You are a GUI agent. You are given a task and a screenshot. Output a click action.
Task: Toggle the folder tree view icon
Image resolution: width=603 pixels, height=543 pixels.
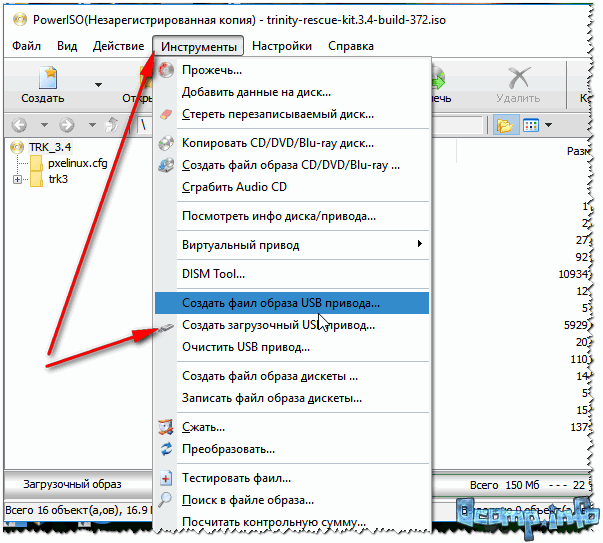pyautogui.click(x=505, y=125)
